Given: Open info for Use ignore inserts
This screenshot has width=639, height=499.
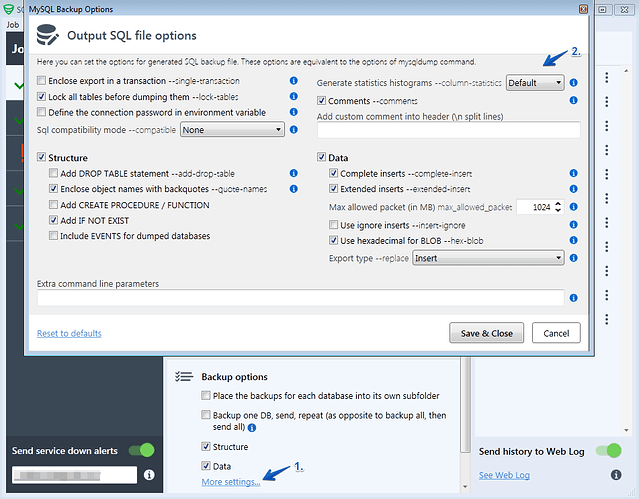Looking at the screenshot, I should [573, 225].
